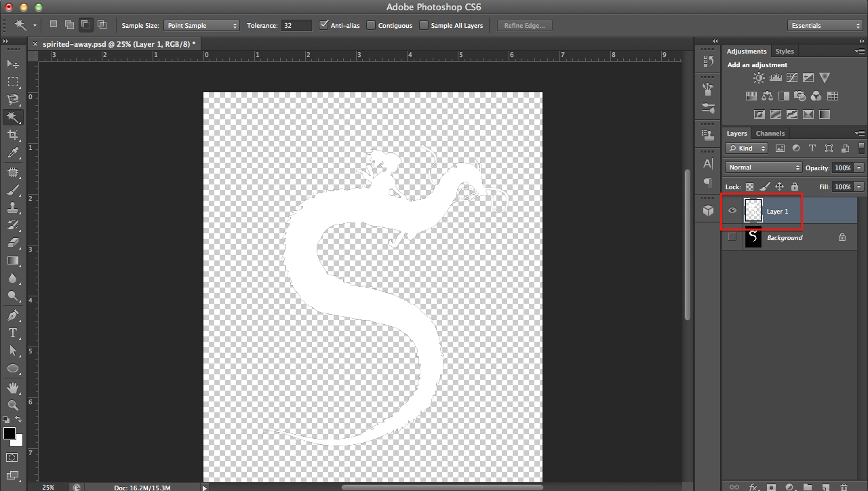Open the Kind layer filter dropdown

click(747, 148)
